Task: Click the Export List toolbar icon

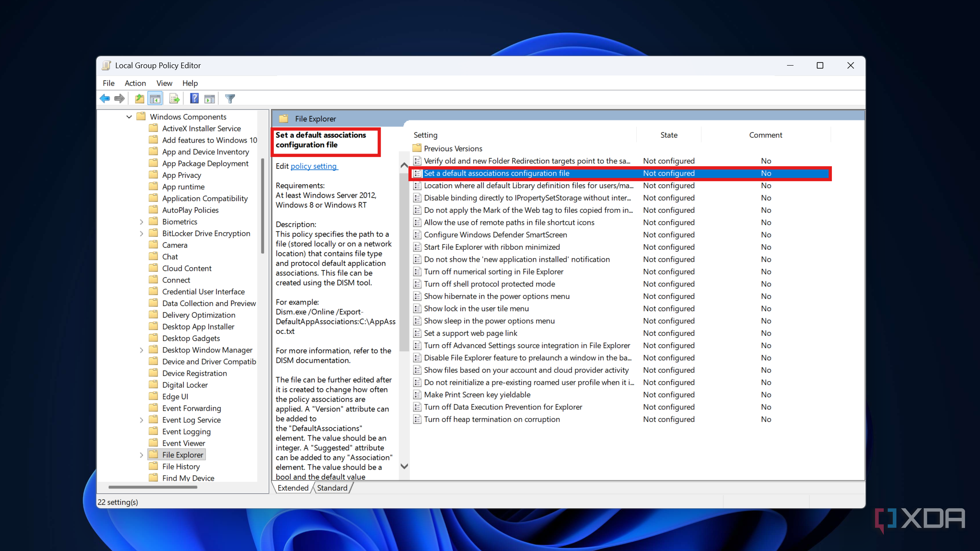Action: tap(174, 99)
